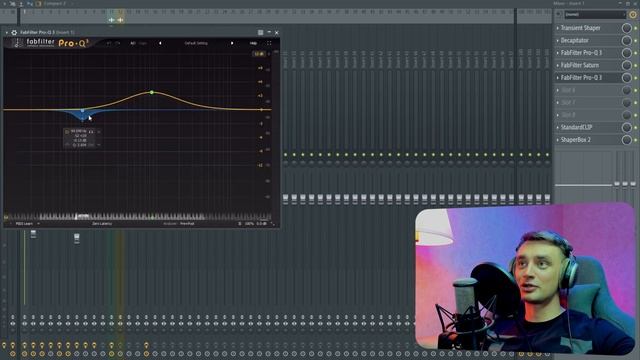Click the Redo arrow in Pro-Q 3
The width and height of the screenshot is (640, 360).
118,43
